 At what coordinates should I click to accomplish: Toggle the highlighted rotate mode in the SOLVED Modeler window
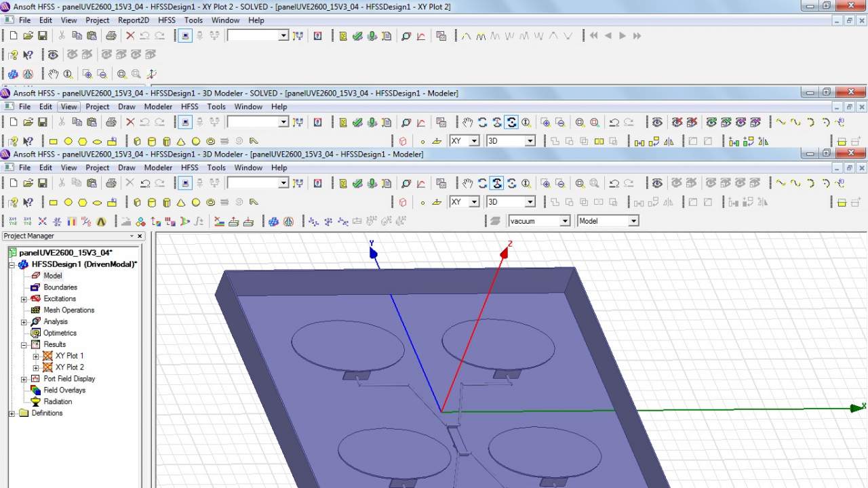coord(512,122)
